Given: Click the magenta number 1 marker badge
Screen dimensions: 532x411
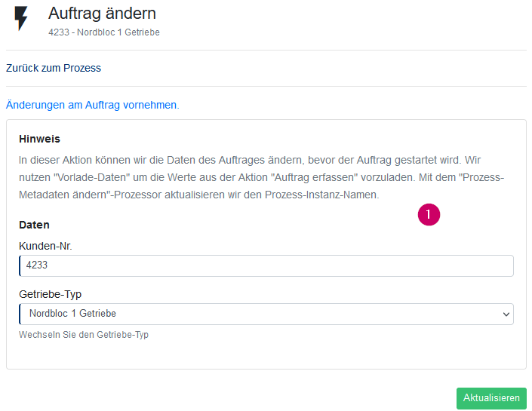Looking at the screenshot, I should click(429, 214).
